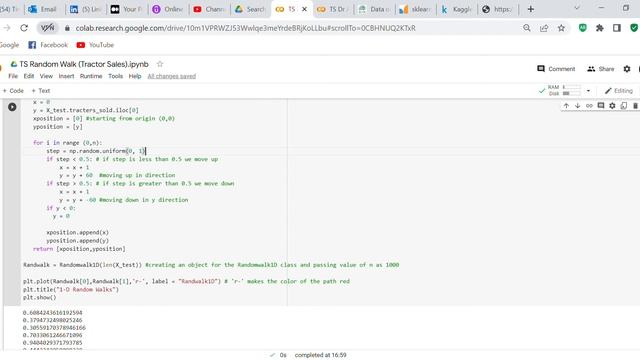Open Facebook bookmark

(x=48, y=45)
